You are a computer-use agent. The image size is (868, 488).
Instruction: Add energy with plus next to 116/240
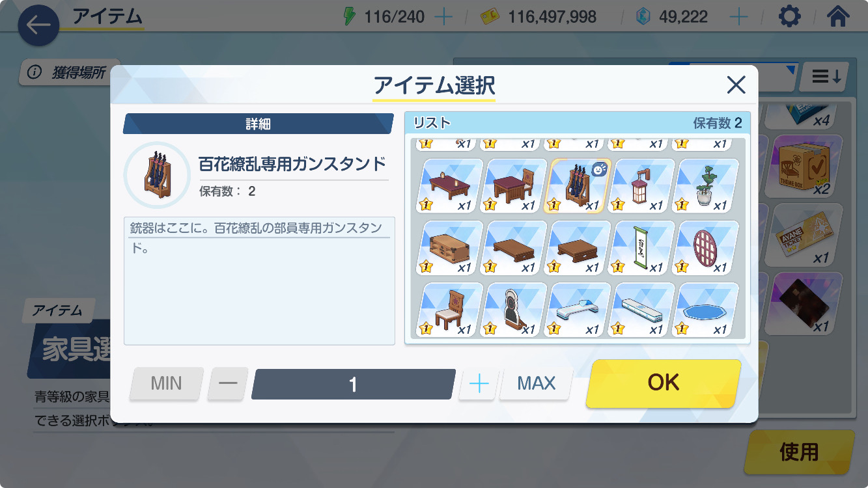point(443,16)
